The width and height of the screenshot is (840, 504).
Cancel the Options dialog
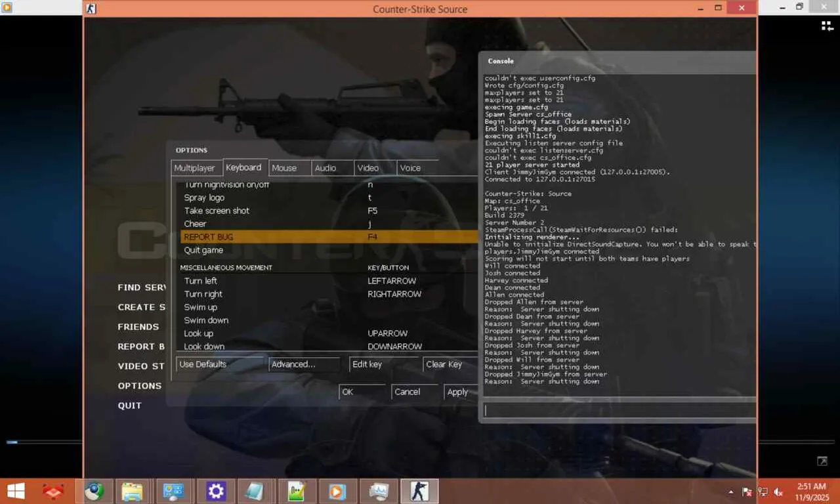tap(415, 392)
